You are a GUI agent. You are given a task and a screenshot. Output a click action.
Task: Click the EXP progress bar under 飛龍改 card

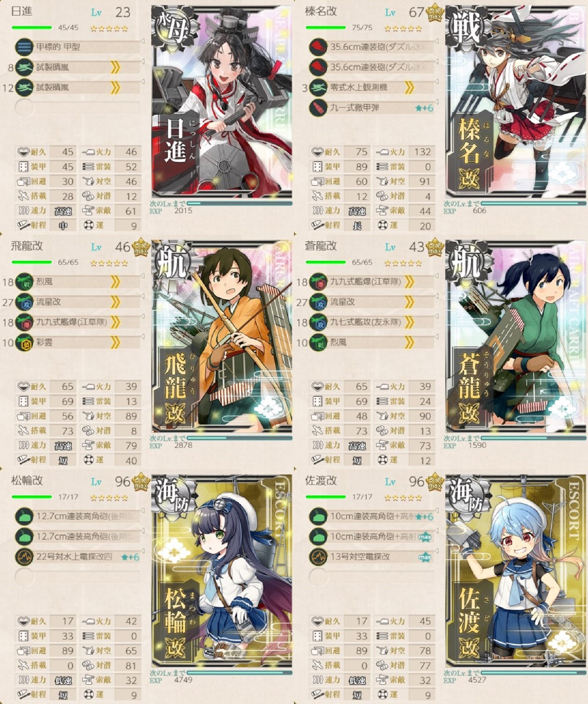[x=239, y=438]
